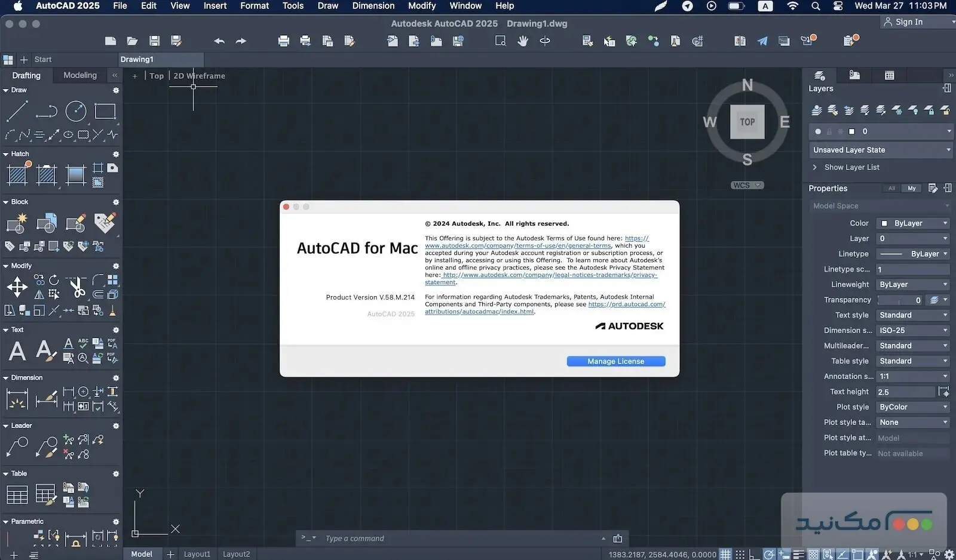Select the Move tool in the Modify panel

(16, 287)
